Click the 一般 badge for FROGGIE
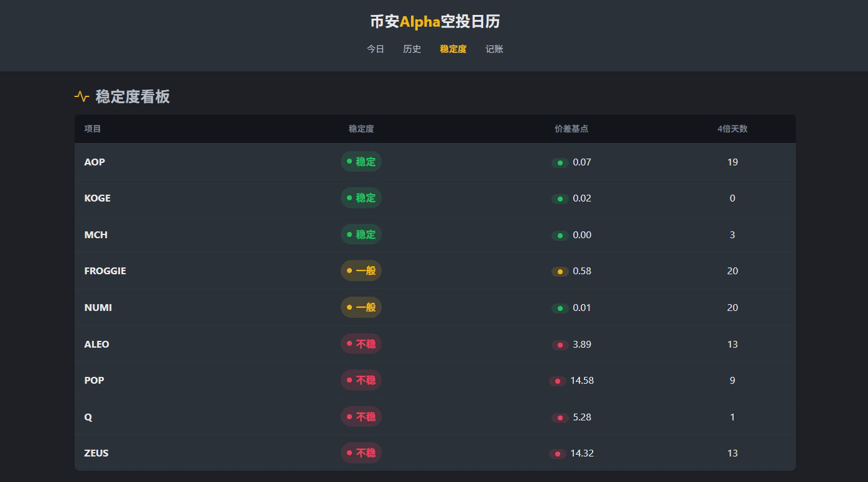This screenshot has width=868, height=482. [x=361, y=271]
